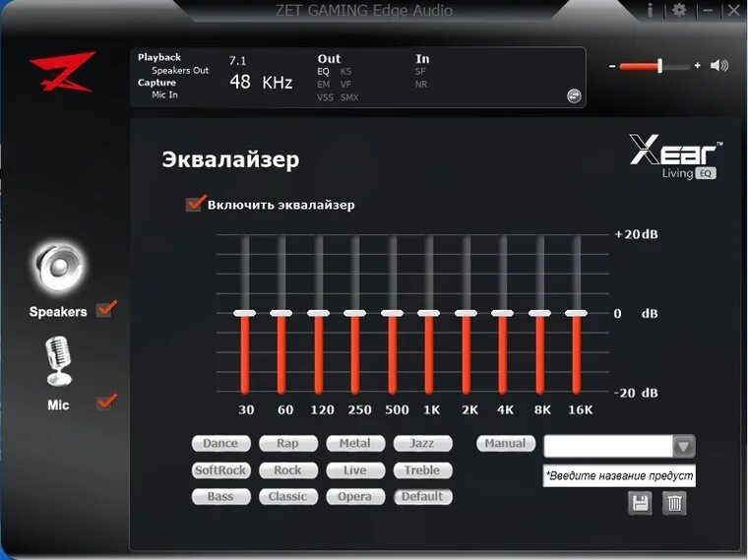Click the 7.1 channel value
The width and height of the screenshot is (748, 560).
pos(237,61)
